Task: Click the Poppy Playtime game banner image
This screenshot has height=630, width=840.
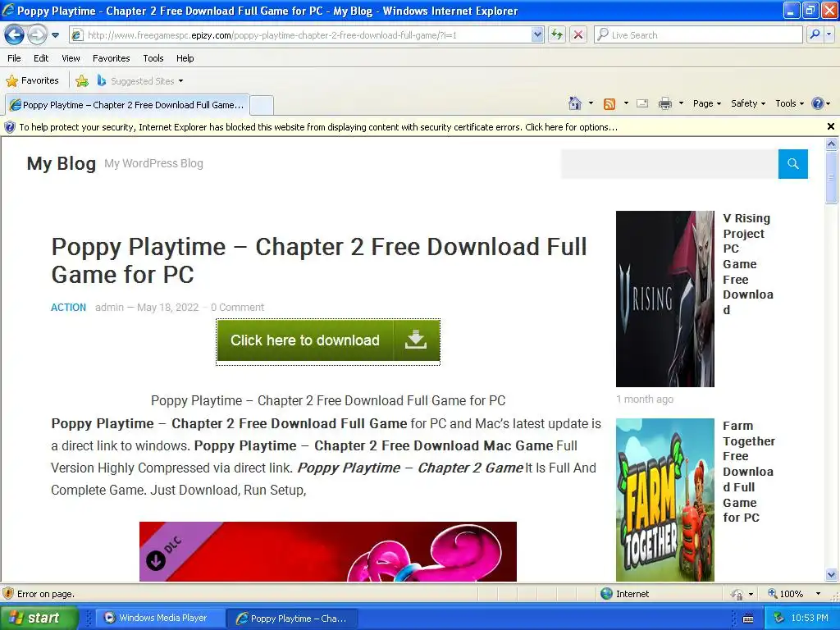Action: click(x=328, y=551)
